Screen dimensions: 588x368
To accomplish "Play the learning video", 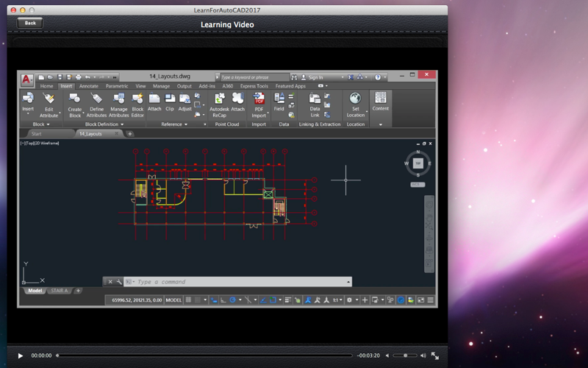I will point(21,355).
